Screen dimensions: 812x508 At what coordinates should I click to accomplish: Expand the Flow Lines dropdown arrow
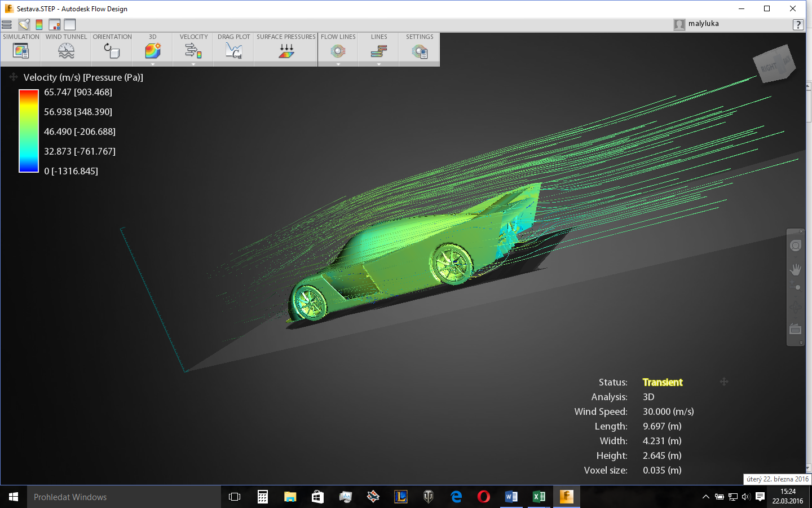[x=338, y=64]
